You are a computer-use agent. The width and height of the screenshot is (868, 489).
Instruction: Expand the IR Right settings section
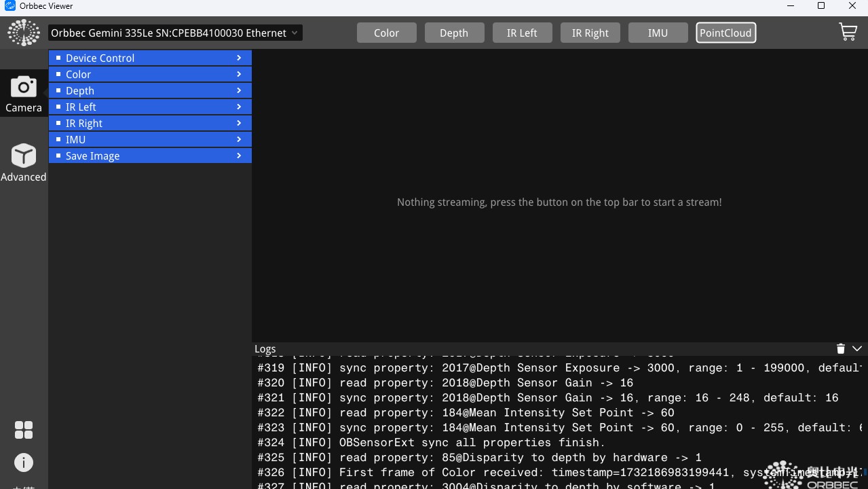[150, 124]
